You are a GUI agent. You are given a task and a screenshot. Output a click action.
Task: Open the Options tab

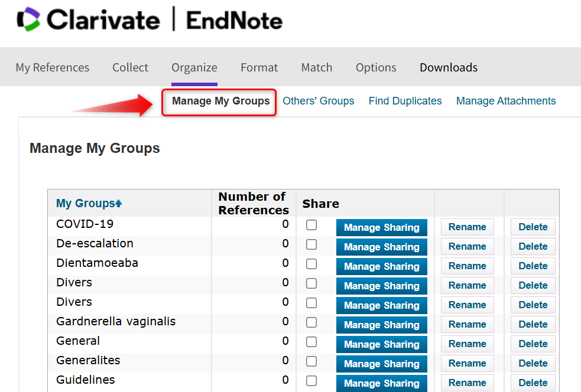pyautogui.click(x=376, y=67)
